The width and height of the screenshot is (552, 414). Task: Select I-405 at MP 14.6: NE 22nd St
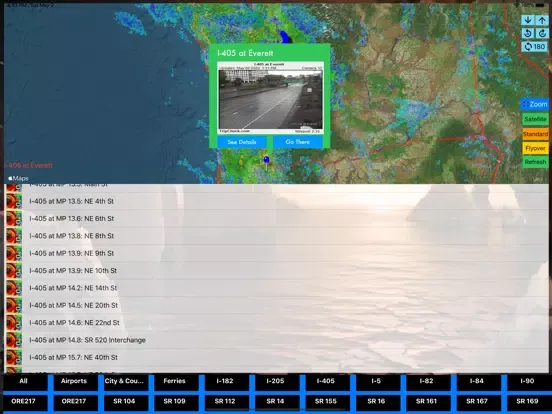[276, 322]
